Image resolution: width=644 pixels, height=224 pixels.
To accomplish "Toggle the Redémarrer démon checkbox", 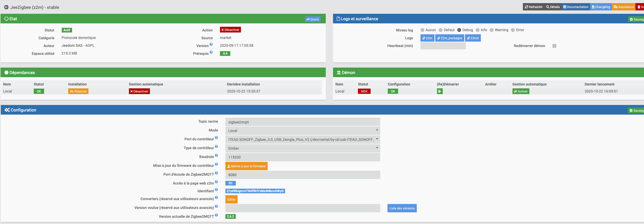I will click(x=554, y=46).
